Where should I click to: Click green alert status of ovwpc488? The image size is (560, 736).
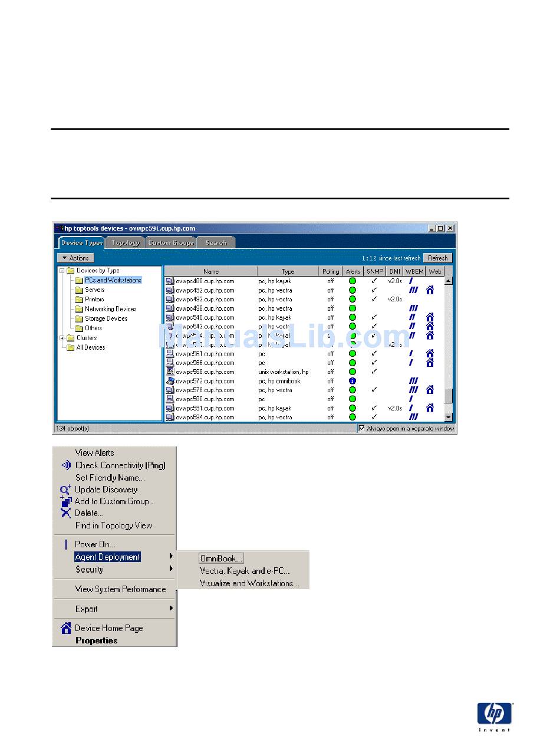[353, 281]
